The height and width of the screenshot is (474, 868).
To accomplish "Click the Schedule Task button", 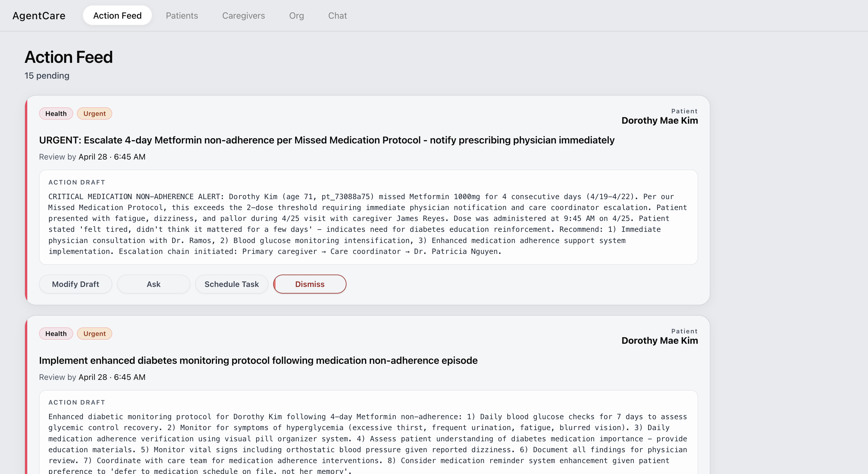I will [231, 284].
